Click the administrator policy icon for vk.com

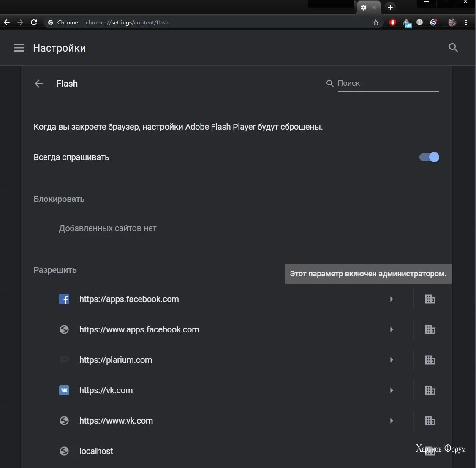430,390
